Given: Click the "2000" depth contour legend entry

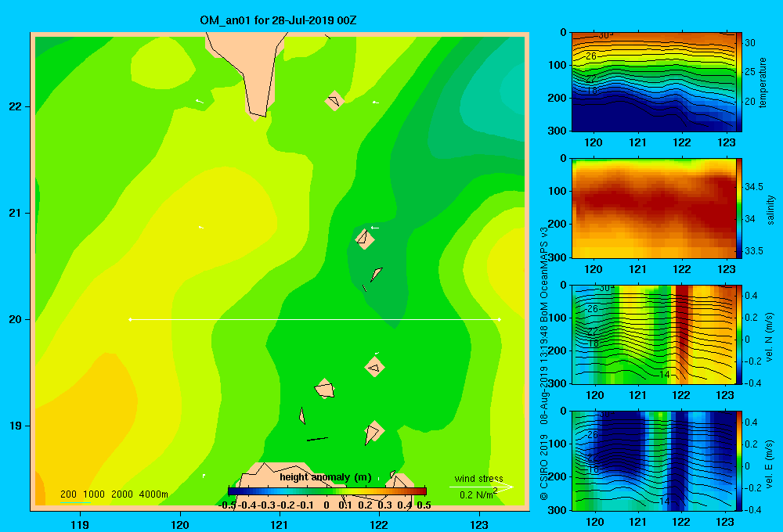Looking at the screenshot, I should point(122,494).
